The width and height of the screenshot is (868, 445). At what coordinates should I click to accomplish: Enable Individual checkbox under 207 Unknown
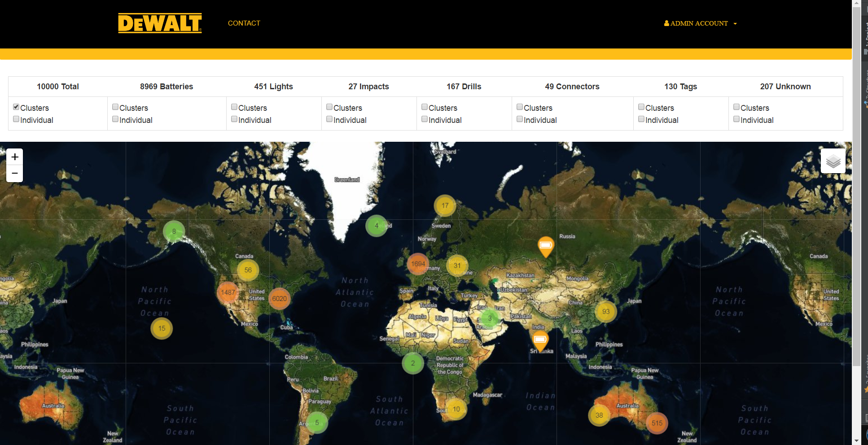click(x=736, y=119)
